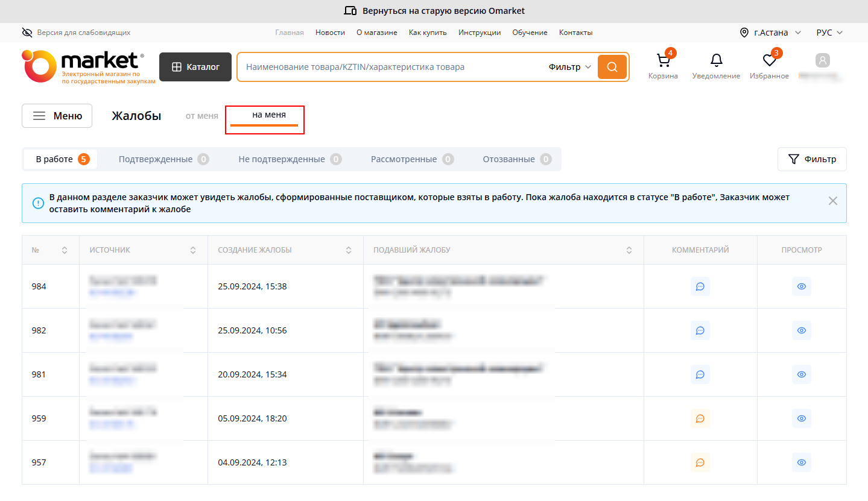The width and height of the screenshot is (868, 501).
Task: Click the comment icon for complaint 984
Action: click(x=700, y=286)
